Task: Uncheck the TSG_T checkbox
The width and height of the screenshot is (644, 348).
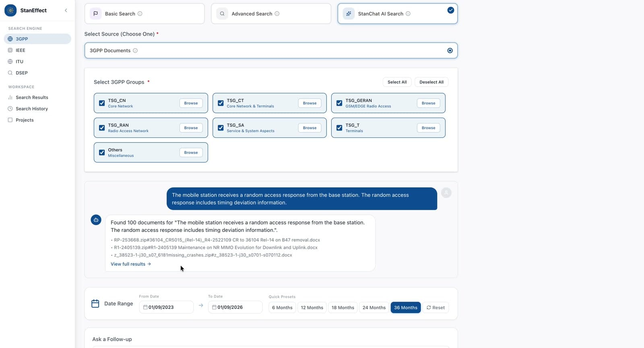Action: tap(339, 128)
